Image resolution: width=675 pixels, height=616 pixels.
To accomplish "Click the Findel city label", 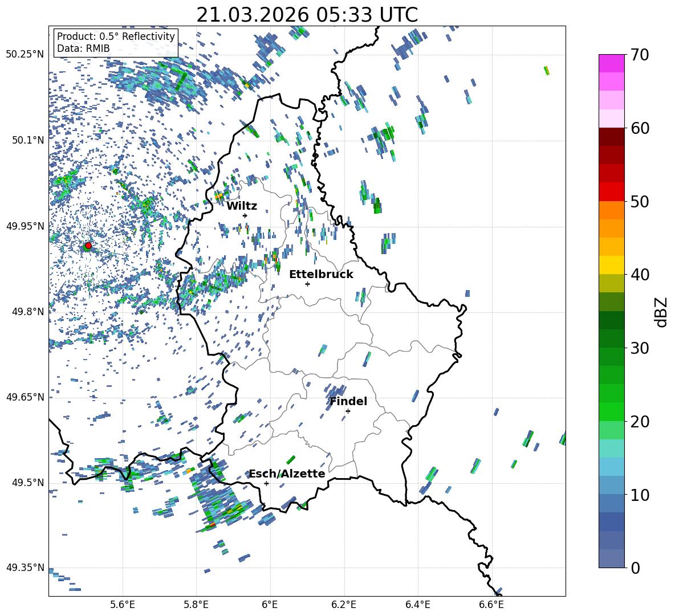I will pyautogui.click(x=348, y=401).
